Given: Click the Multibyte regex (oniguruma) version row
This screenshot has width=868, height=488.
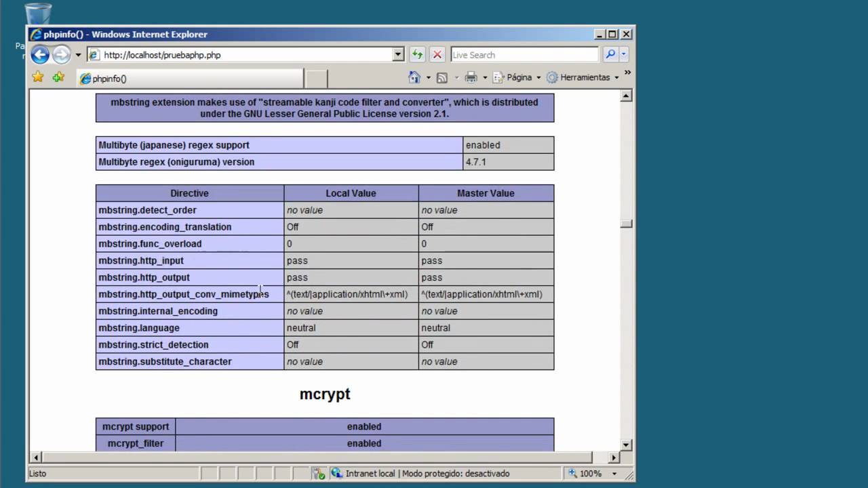Looking at the screenshot, I should [325, 162].
